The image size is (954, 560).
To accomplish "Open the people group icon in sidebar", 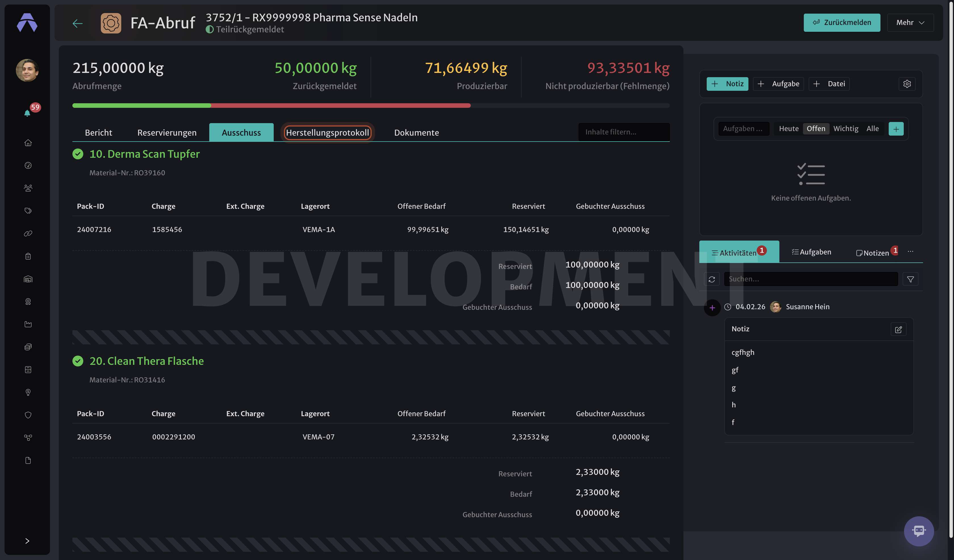I will 28,188.
